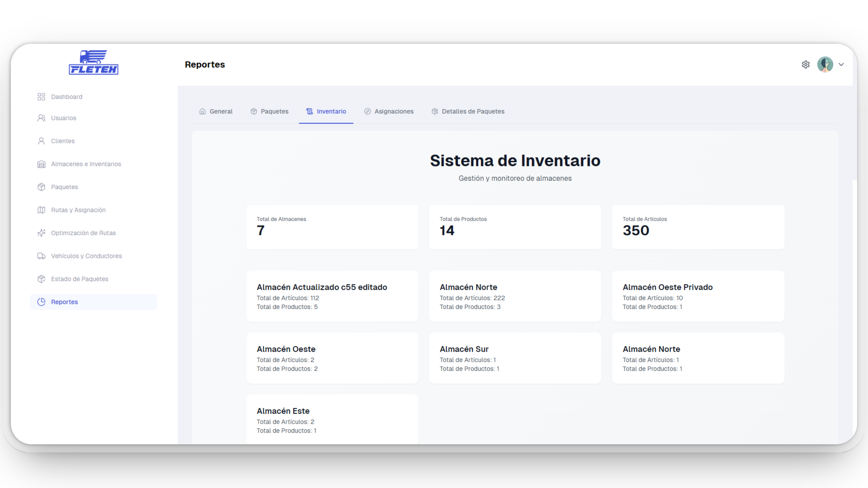Click the Detalles de Paquetes tab icon
The image size is (868, 488).
[435, 111]
